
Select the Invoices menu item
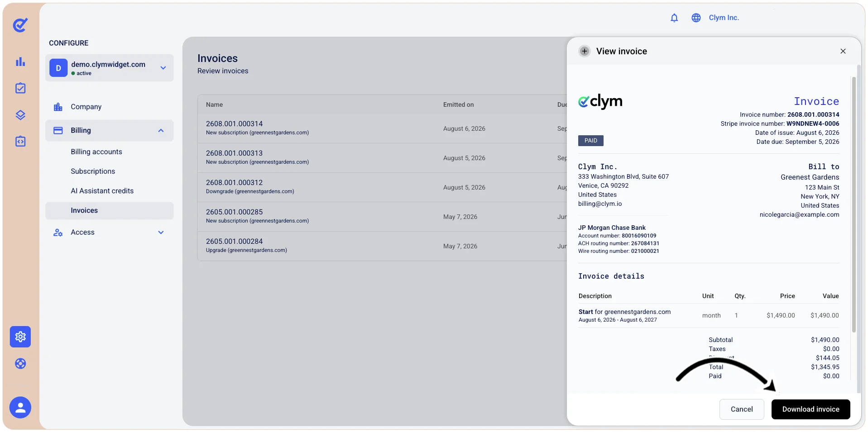pos(109,211)
